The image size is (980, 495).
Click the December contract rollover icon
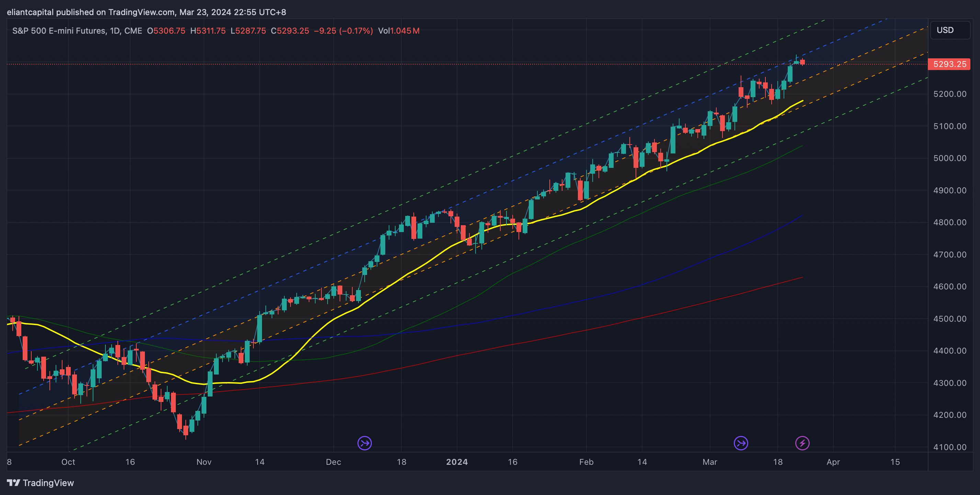pos(364,443)
